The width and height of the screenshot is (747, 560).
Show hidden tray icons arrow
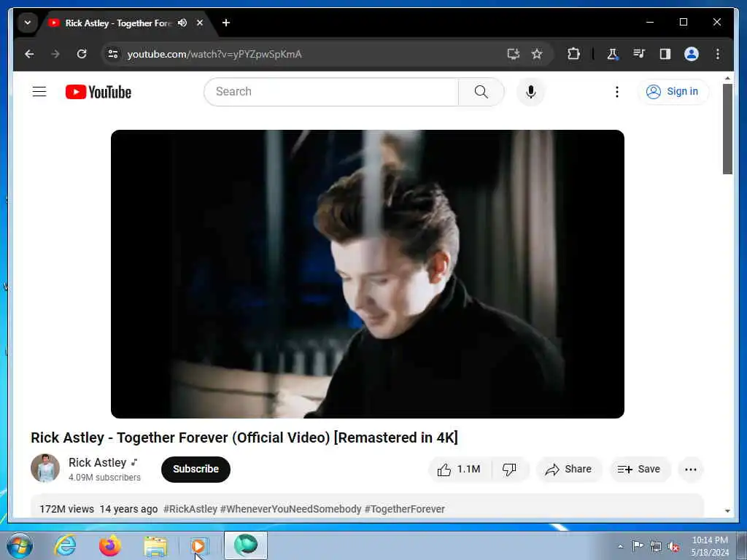620,546
